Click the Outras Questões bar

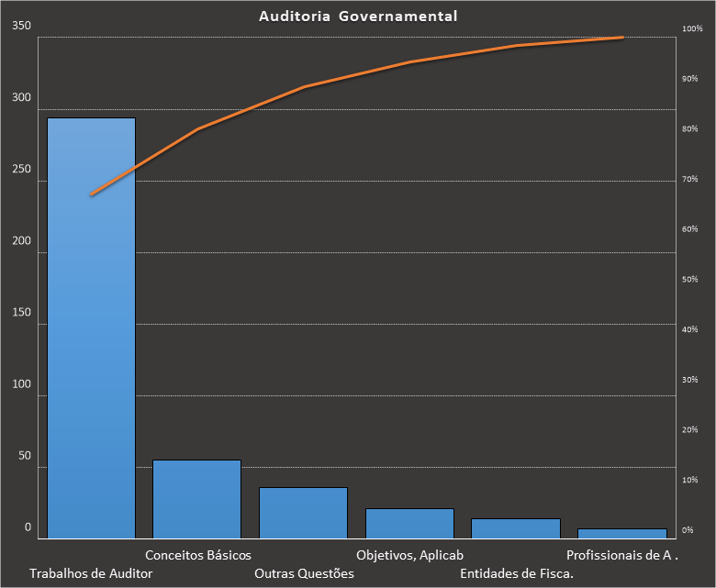click(303, 513)
